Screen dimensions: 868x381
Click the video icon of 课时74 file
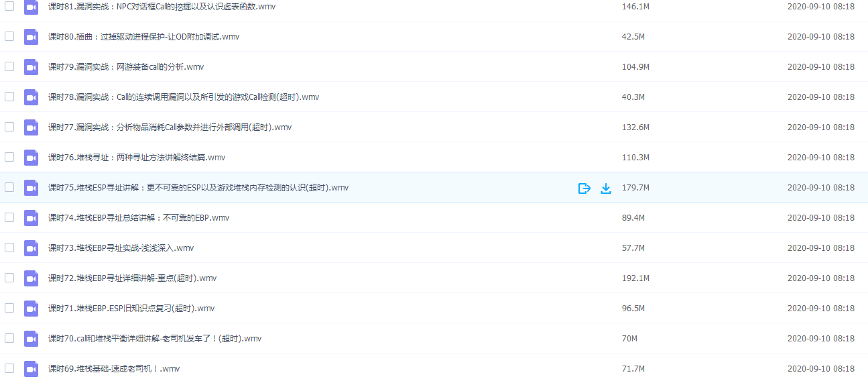(x=31, y=218)
